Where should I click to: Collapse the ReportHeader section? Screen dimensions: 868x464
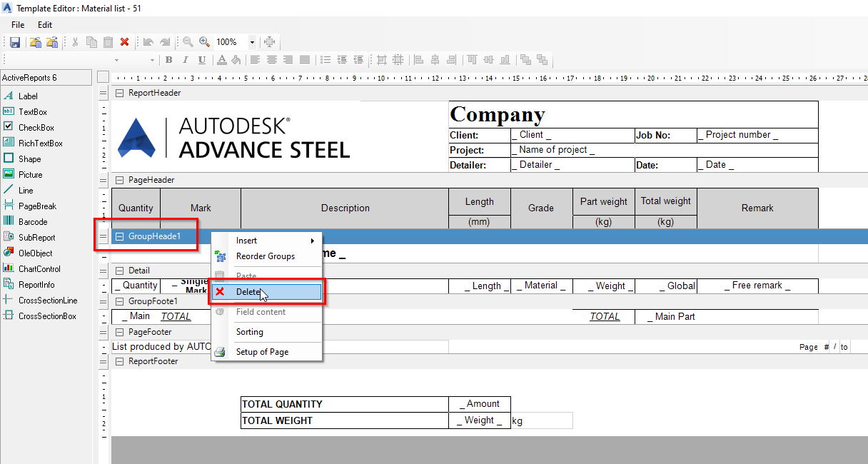pos(119,93)
